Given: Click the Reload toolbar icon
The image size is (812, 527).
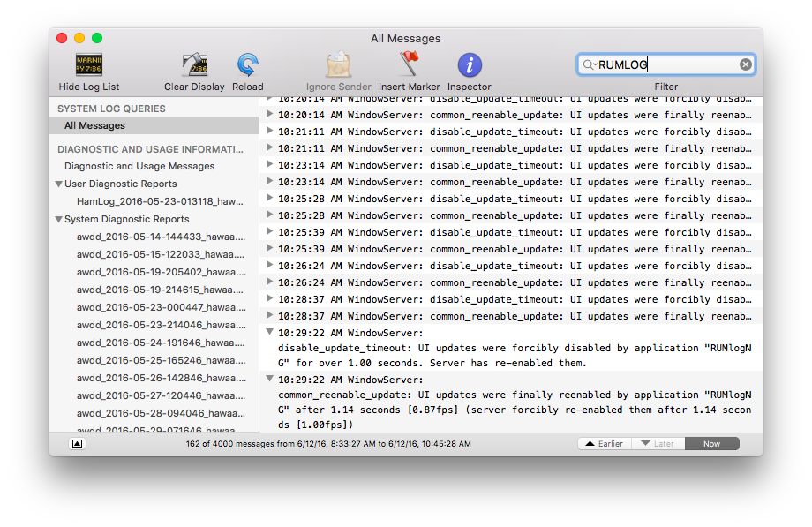Looking at the screenshot, I should coord(247,65).
